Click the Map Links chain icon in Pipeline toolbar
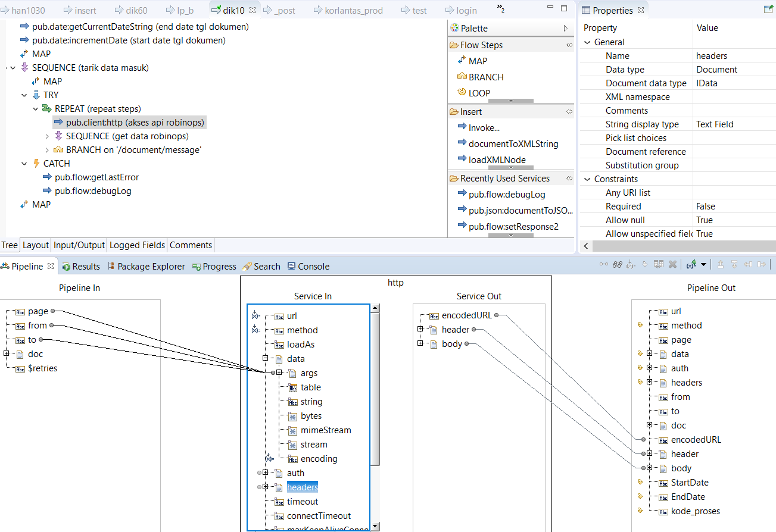The image size is (776, 532). [x=618, y=265]
